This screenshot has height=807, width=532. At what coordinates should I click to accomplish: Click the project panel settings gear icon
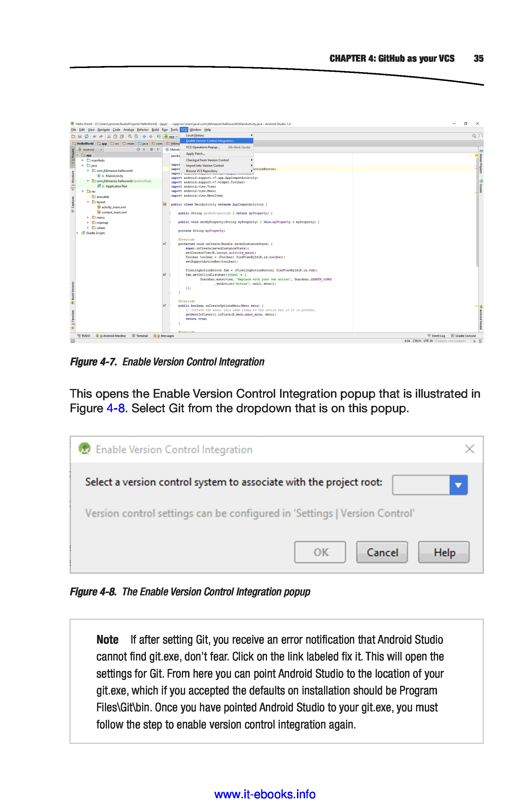151,149
